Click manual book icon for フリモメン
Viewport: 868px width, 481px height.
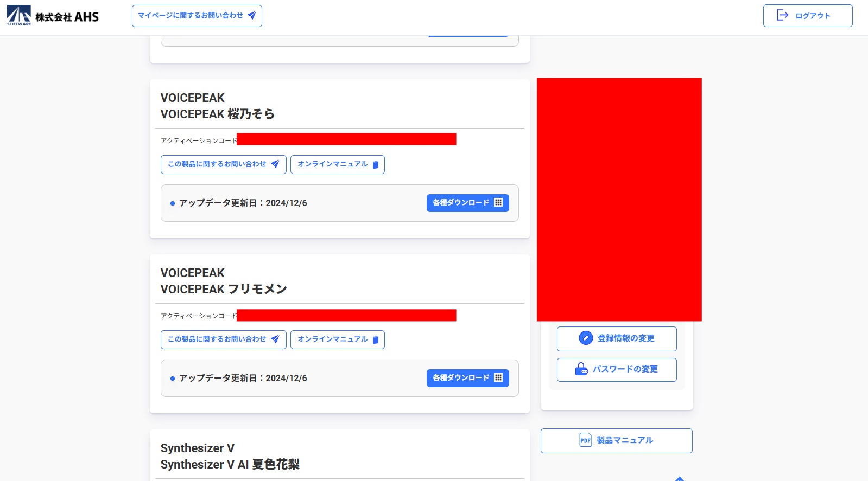click(376, 340)
